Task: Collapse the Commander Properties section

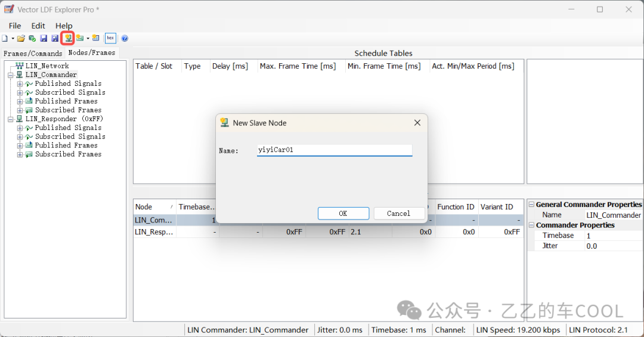Action: coord(531,225)
